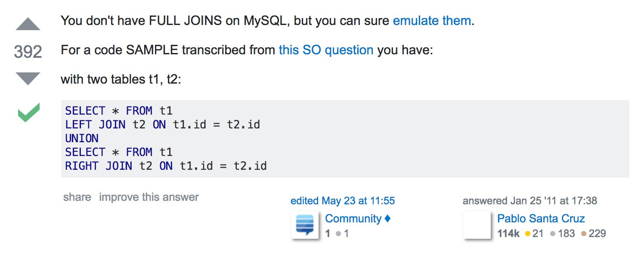Click the Community user avatar icon
This screenshot has height=256, width=644.
click(305, 225)
